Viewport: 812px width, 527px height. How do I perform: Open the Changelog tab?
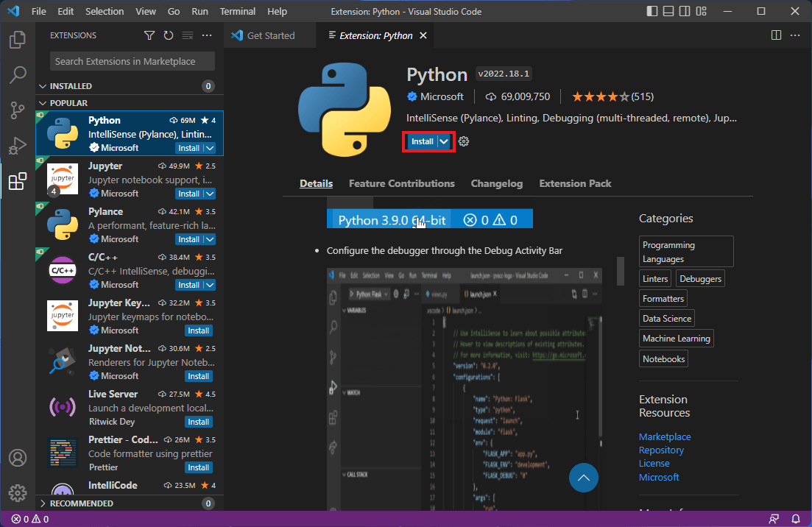coord(497,183)
